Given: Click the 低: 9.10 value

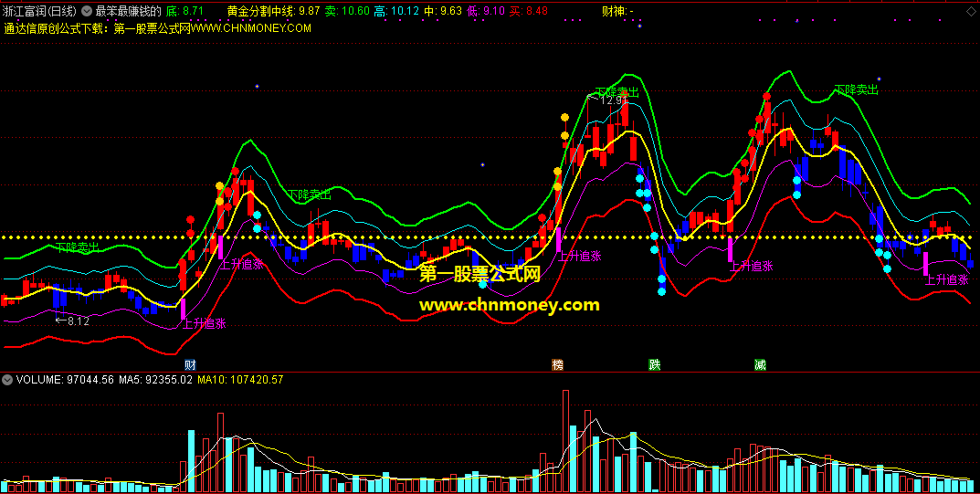Looking at the screenshot, I should tap(486, 11).
